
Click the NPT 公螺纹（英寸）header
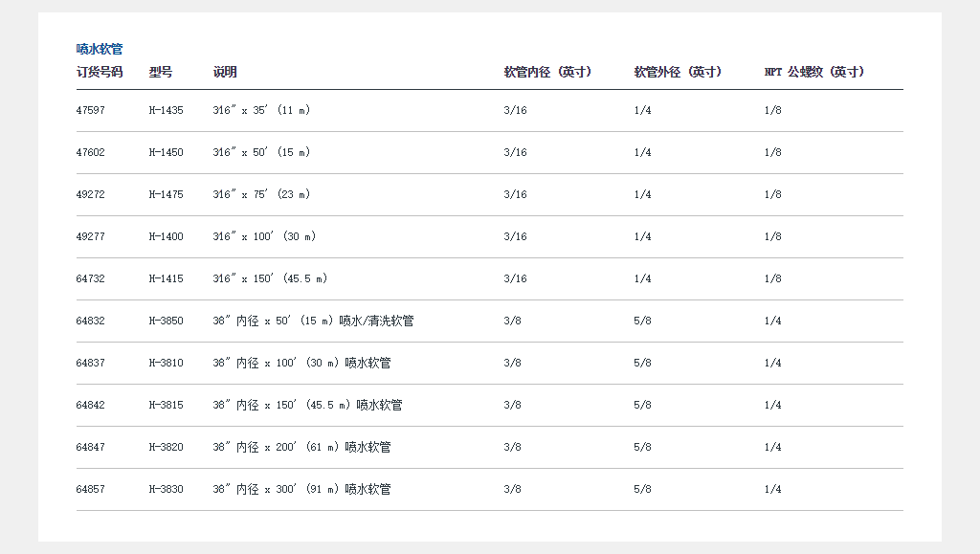(x=814, y=72)
